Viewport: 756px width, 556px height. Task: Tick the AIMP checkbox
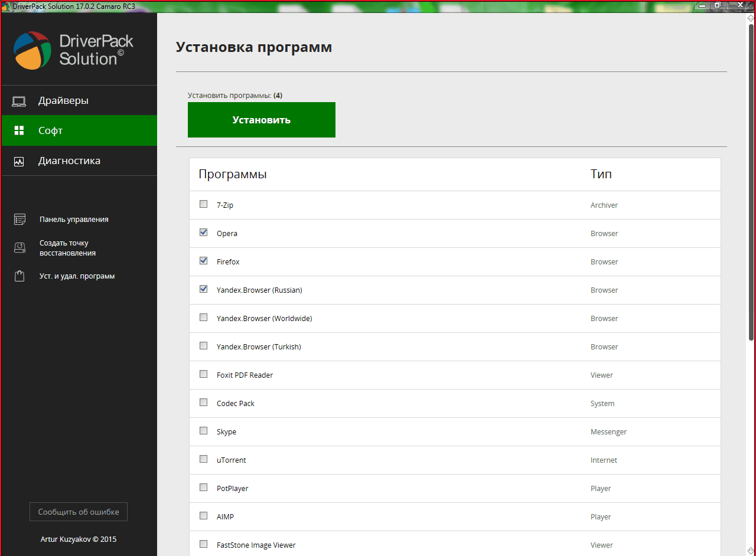click(204, 516)
